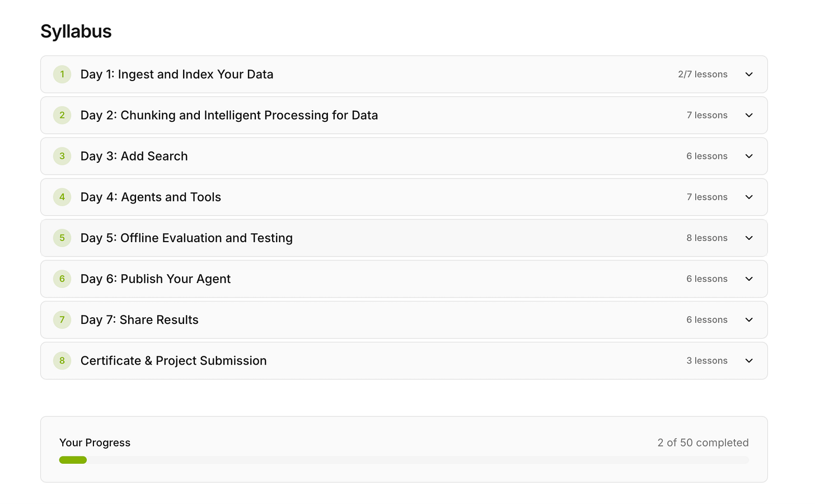Viewport: 815px width, 504px height.
Task: Click the 2 of 50 completed text
Action: pos(703,442)
